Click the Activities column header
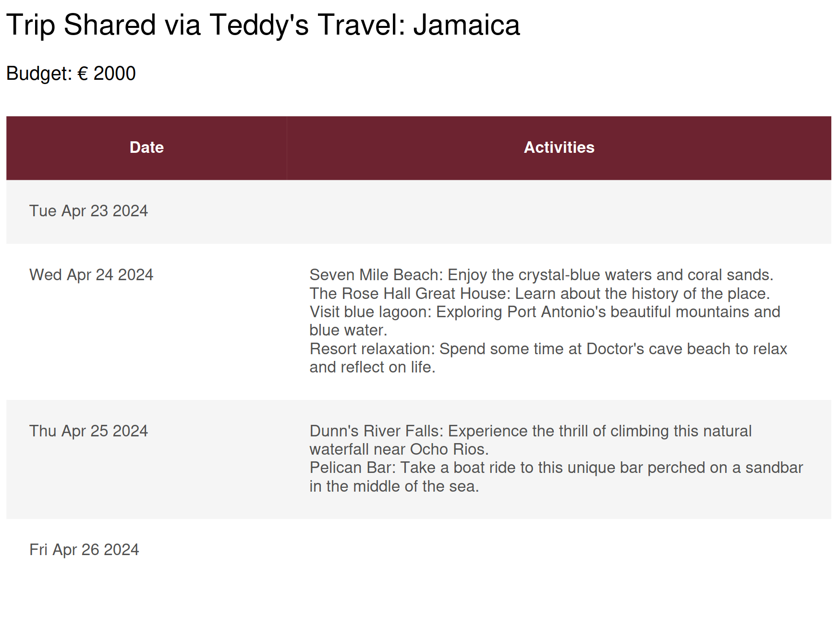Image resolution: width=840 pixels, height=644 pixels. click(x=559, y=148)
